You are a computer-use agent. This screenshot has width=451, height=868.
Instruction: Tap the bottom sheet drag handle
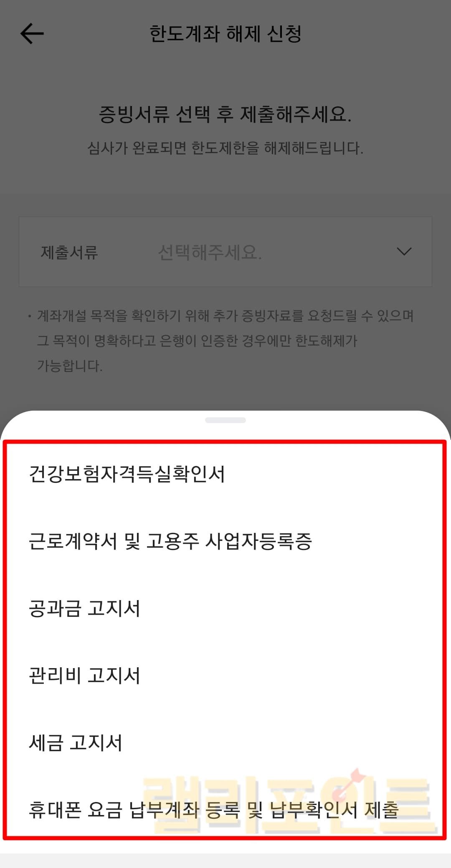point(225,420)
